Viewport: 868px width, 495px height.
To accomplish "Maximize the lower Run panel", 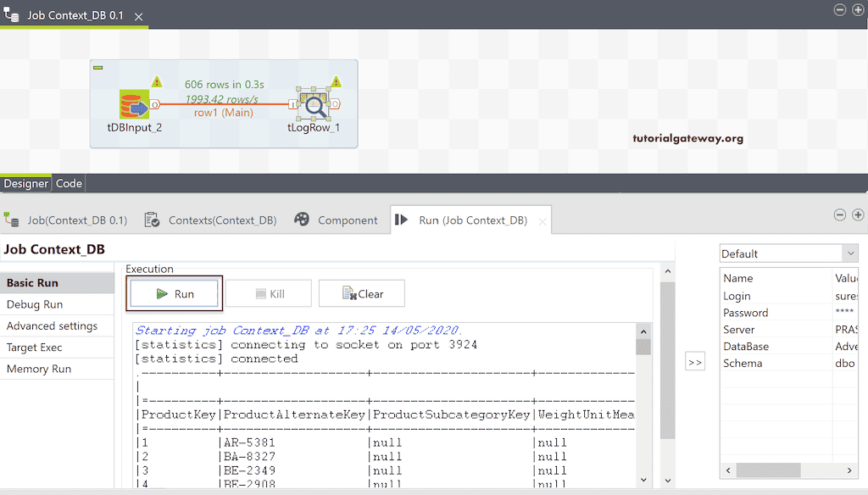I will 858,214.
